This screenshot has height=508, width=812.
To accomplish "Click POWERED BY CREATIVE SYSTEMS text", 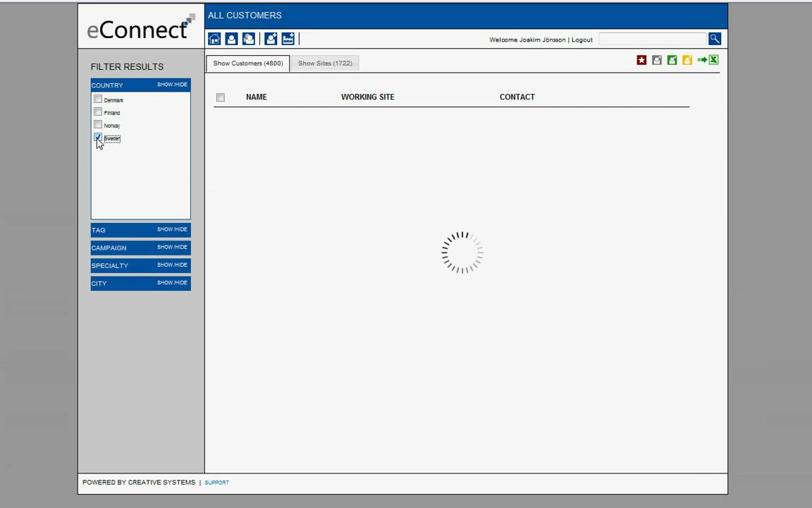I will tap(139, 483).
